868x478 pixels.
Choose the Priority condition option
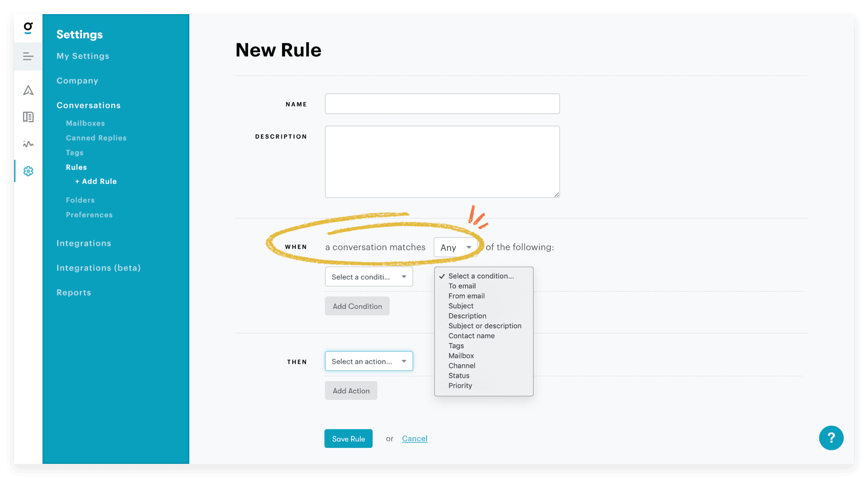(460, 385)
